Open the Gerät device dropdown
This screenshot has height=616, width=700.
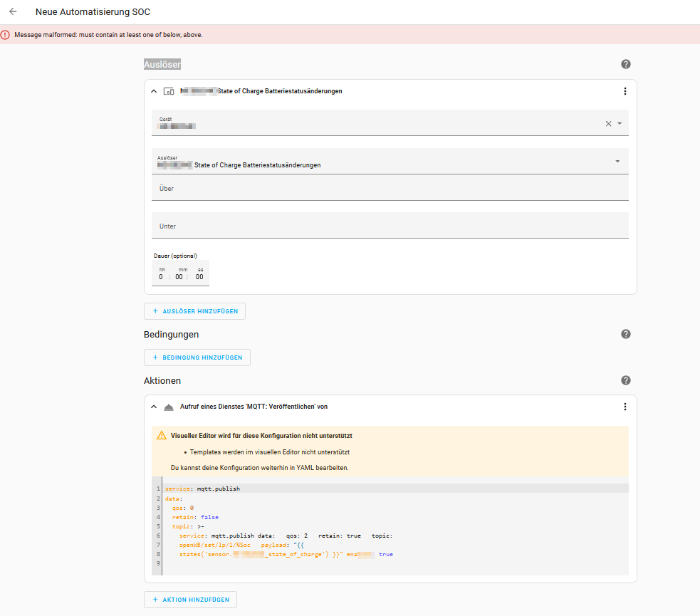(620, 123)
